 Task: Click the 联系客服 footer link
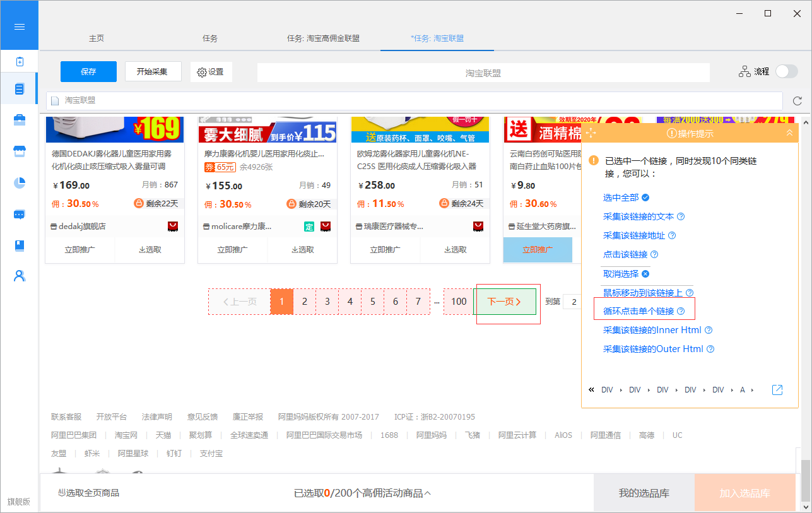(66, 417)
